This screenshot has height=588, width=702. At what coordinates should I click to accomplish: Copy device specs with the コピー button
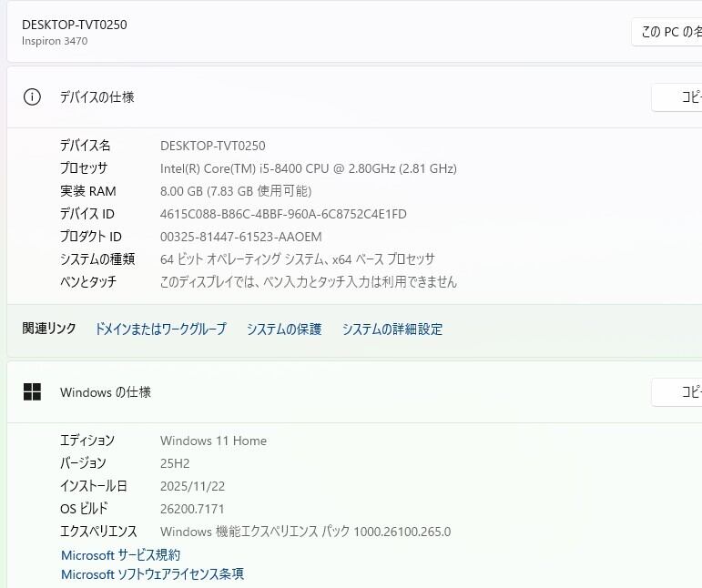click(677, 96)
